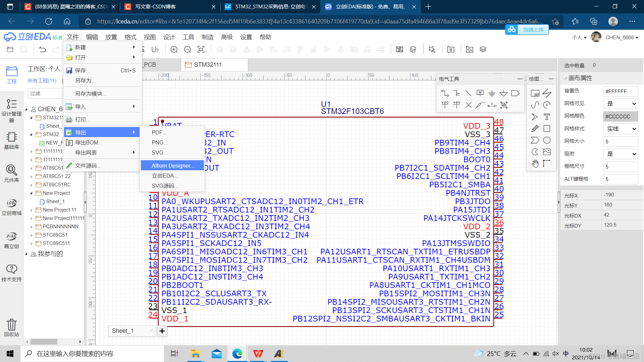Select the Net Label tool
Screen dimensions: 644x362
click(x=480, y=93)
